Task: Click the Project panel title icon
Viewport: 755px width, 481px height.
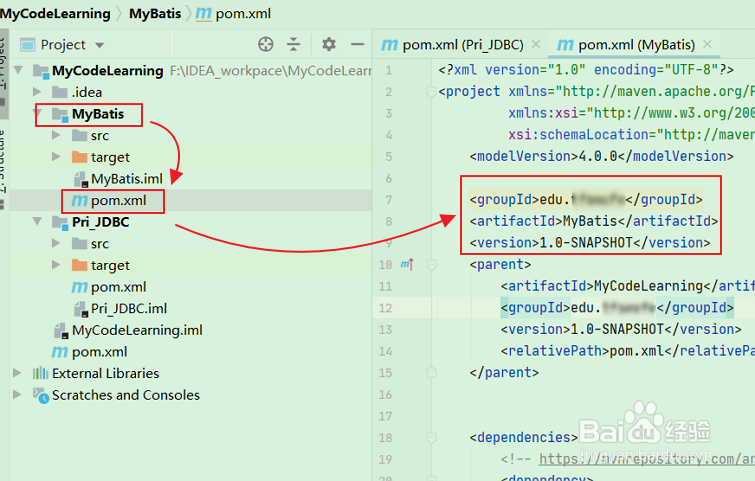Action: pyautogui.click(x=27, y=45)
